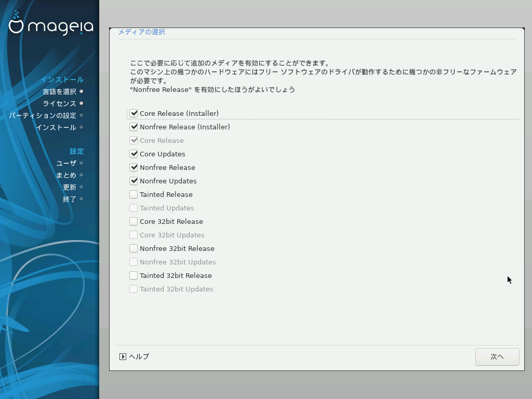Click the greyed-out Core Release checkbox

134,140
